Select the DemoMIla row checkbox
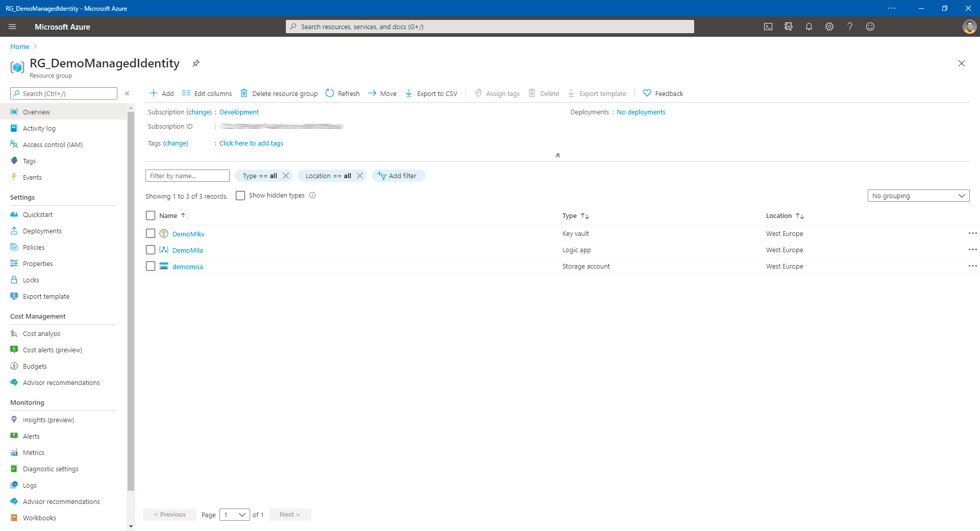Image resolution: width=980 pixels, height=531 pixels. coord(151,250)
